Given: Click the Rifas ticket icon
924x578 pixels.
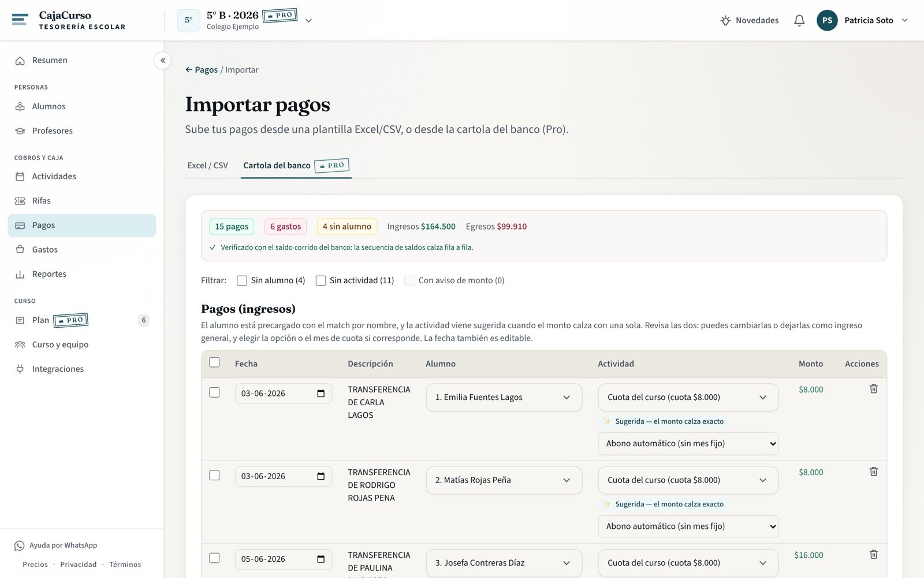Looking at the screenshot, I should [20, 201].
